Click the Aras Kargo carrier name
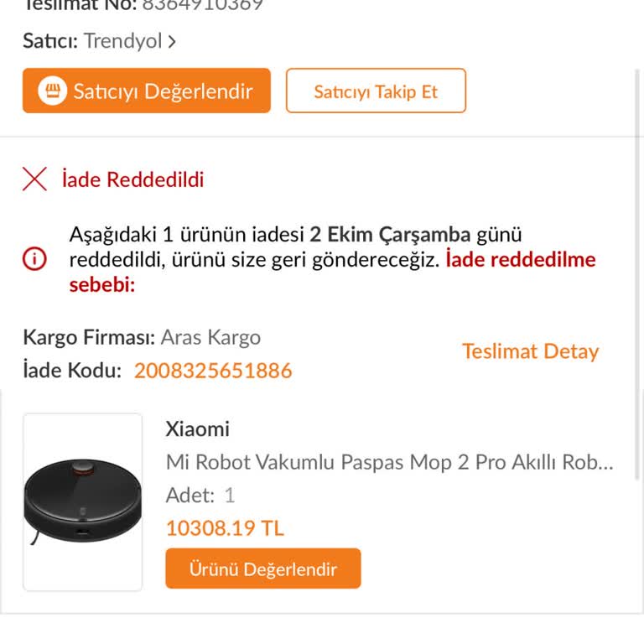644x644 pixels. coord(210,337)
